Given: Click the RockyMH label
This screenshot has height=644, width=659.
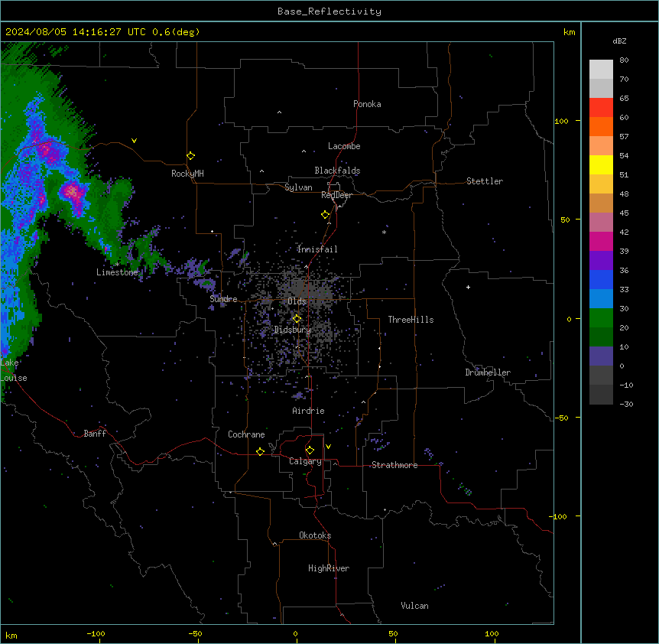Looking at the screenshot, I should tap(187, 174).
